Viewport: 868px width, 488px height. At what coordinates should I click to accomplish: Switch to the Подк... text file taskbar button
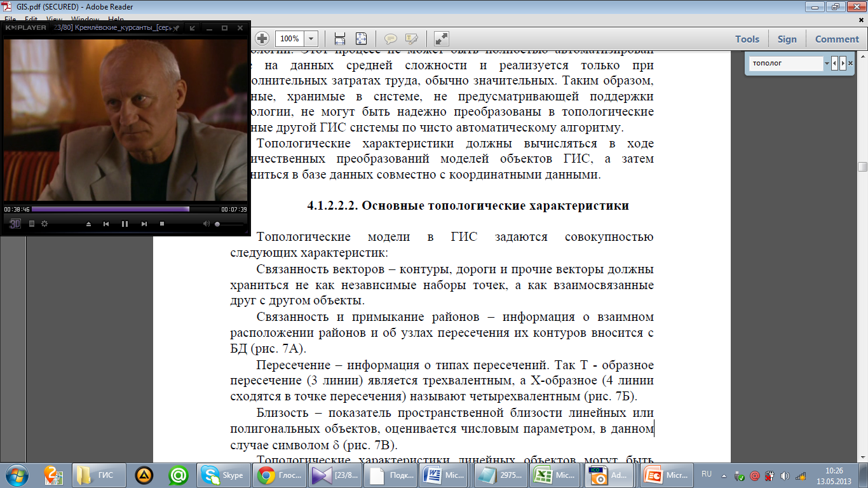(390, 475)
